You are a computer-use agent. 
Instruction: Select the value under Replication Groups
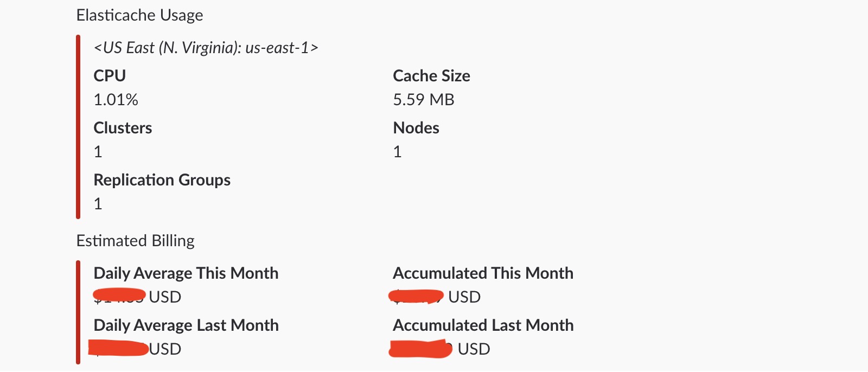click(98, 204)
